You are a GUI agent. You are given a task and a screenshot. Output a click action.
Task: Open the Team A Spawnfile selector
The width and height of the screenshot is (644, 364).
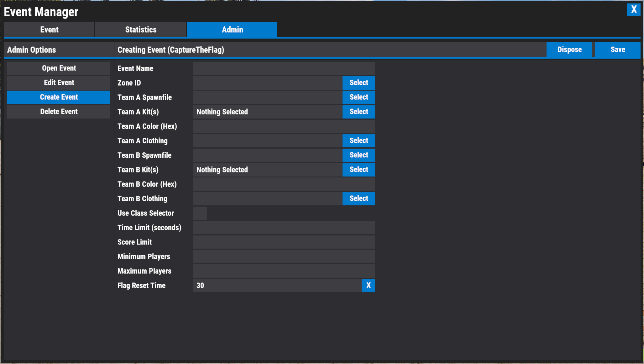pos(359,97)
